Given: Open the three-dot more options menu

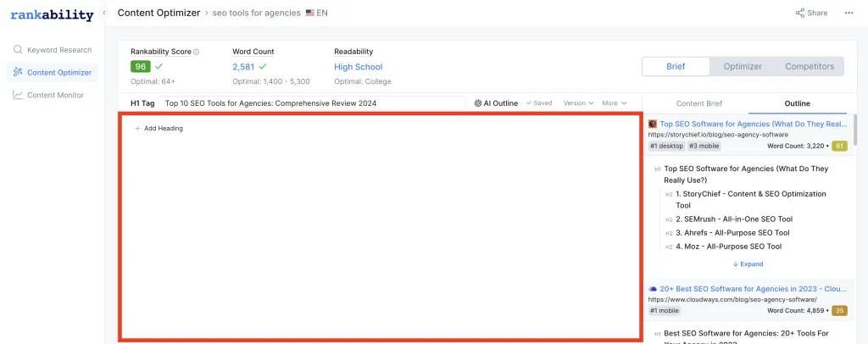Looking at the screenshot, I should click(x=849, y=13).
